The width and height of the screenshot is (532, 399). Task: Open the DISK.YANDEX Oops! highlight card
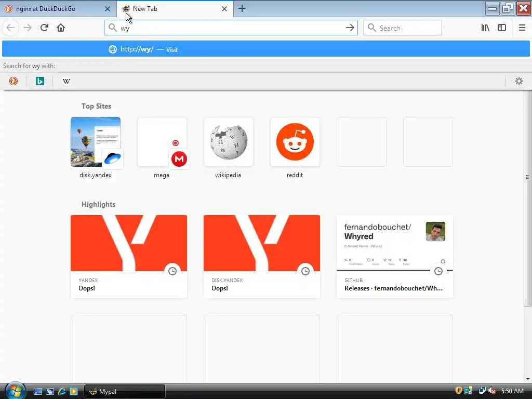262,257
